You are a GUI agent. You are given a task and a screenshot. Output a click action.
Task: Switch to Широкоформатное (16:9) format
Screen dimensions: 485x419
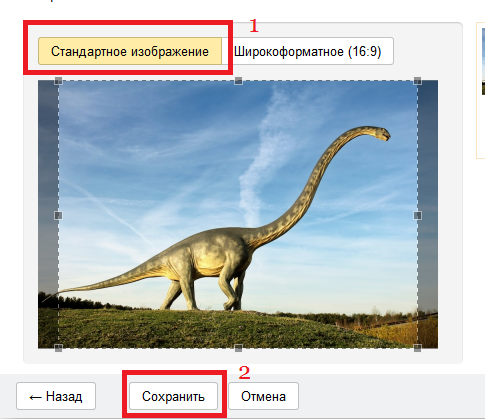point(307,51)
